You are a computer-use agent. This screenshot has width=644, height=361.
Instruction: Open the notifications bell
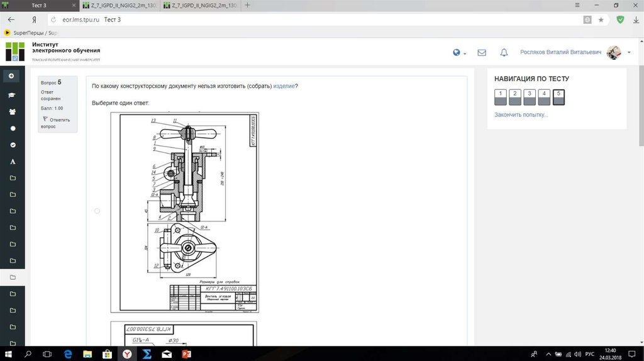tap(504, 53)
